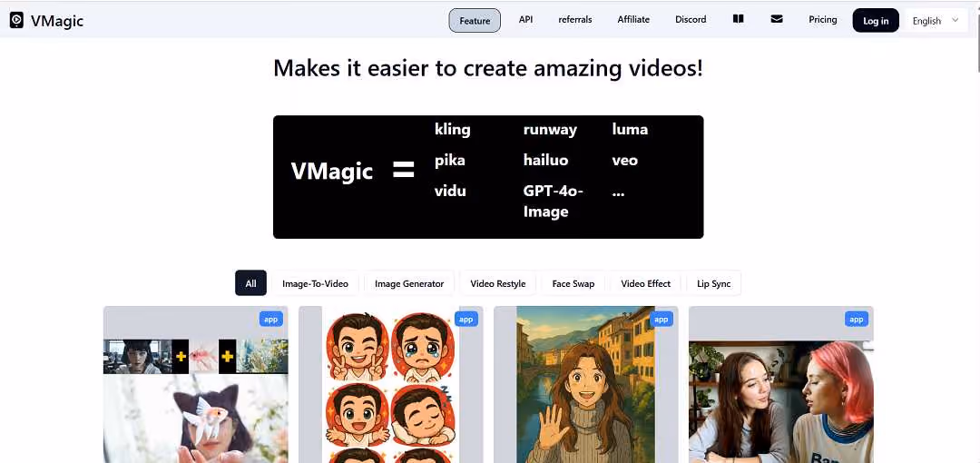Click app badge on cartoon stickers card
Screen dimensions: 980x463
pos(465,319)
